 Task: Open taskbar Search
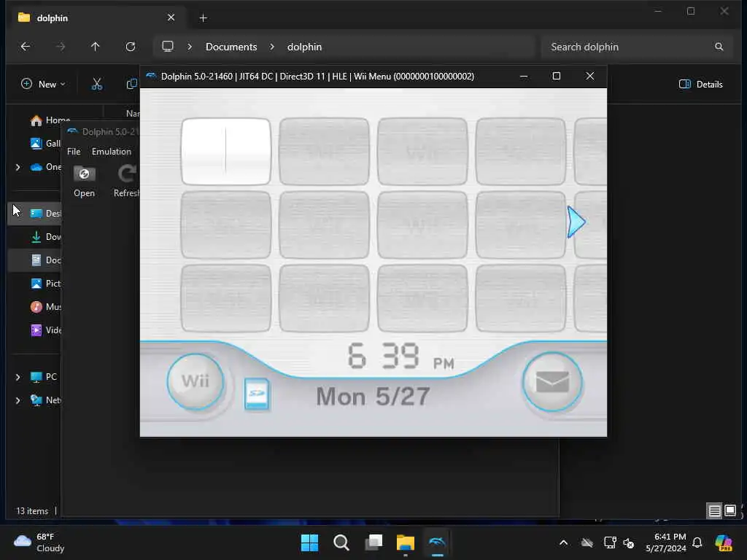tap(341, 542)
